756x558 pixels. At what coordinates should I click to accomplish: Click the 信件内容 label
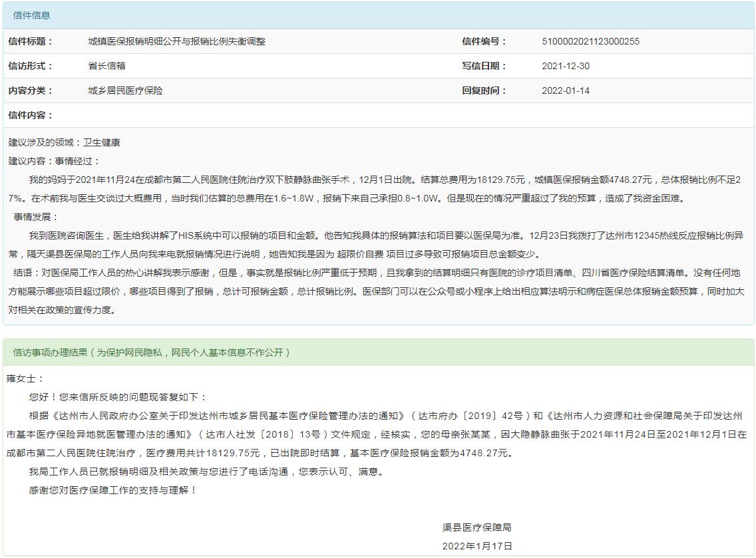(30, 115)
